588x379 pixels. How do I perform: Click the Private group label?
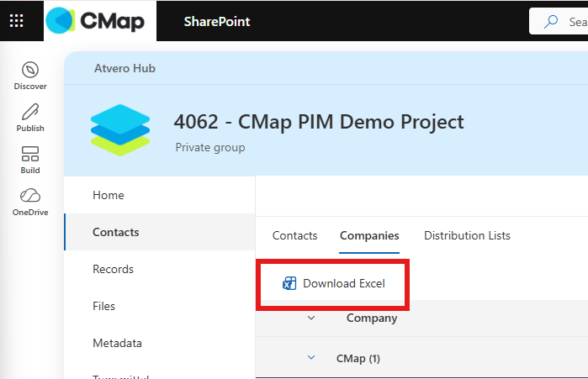pos(210,148)
